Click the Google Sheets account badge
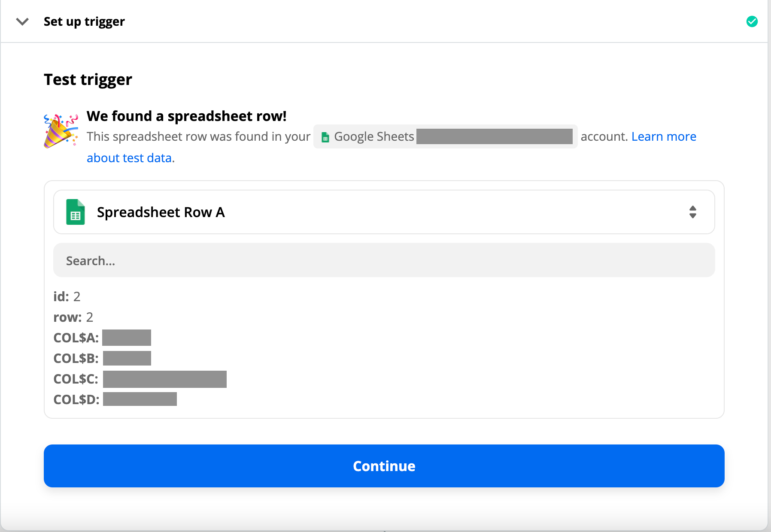Image resolution: width=771 pixels, height=532 pixels. [x=445, y=136]
